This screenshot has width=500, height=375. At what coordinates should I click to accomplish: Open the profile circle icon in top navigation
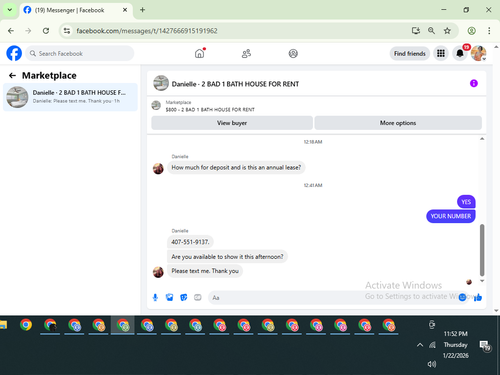click(293, 53)
